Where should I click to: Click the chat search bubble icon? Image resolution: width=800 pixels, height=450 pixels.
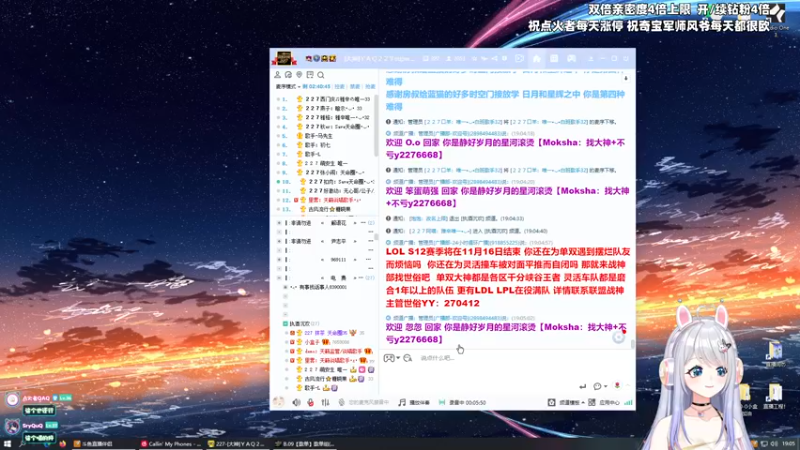click(x=408, y=358)
